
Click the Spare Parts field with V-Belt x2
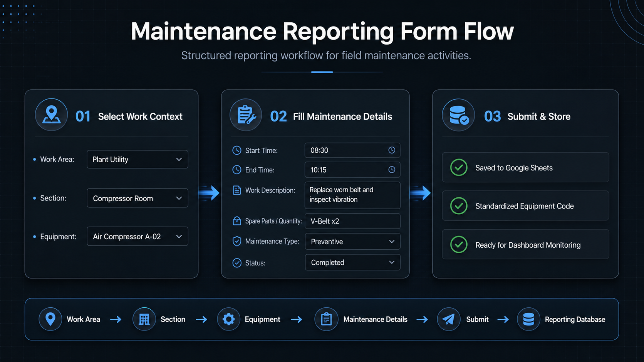coord(352,221)
